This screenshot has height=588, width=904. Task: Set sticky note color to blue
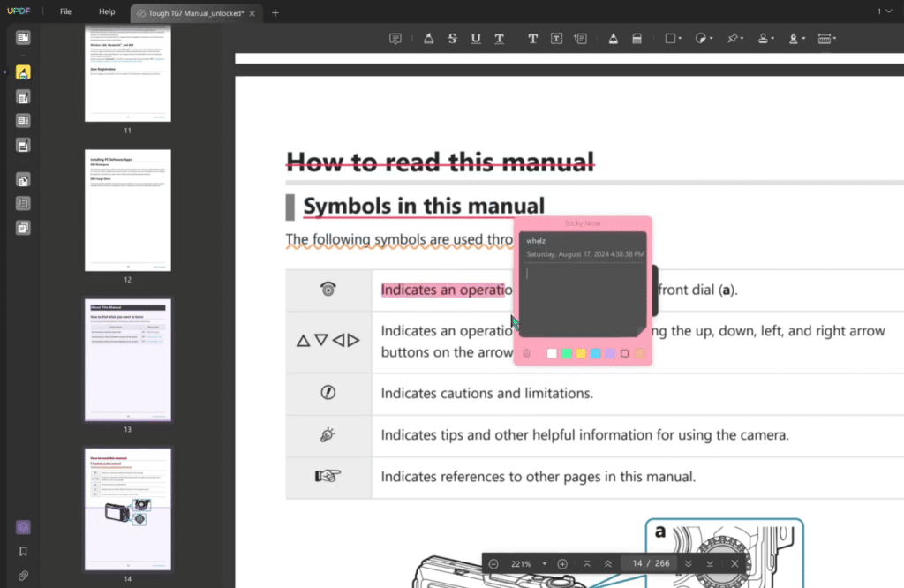[x=596, y=353]
